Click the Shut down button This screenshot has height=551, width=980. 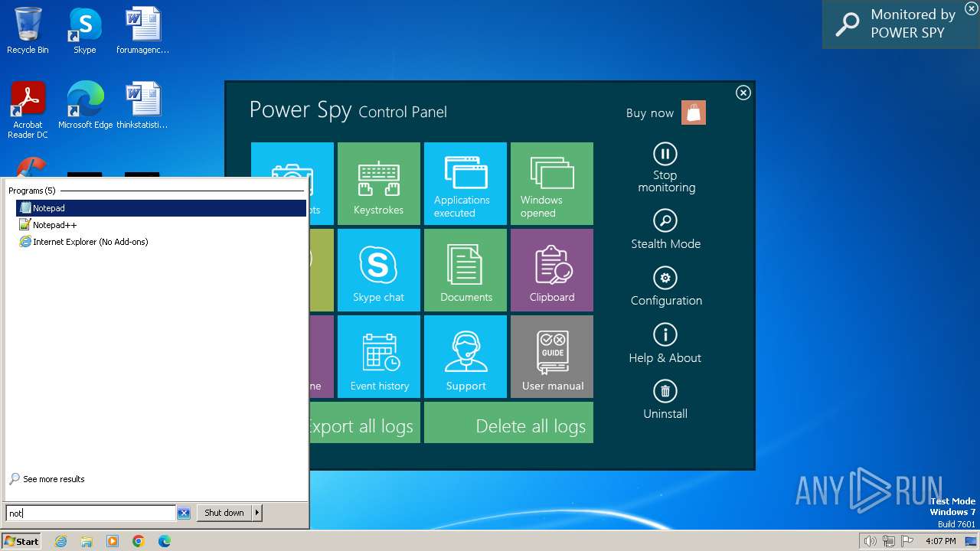tap(224, 513)
